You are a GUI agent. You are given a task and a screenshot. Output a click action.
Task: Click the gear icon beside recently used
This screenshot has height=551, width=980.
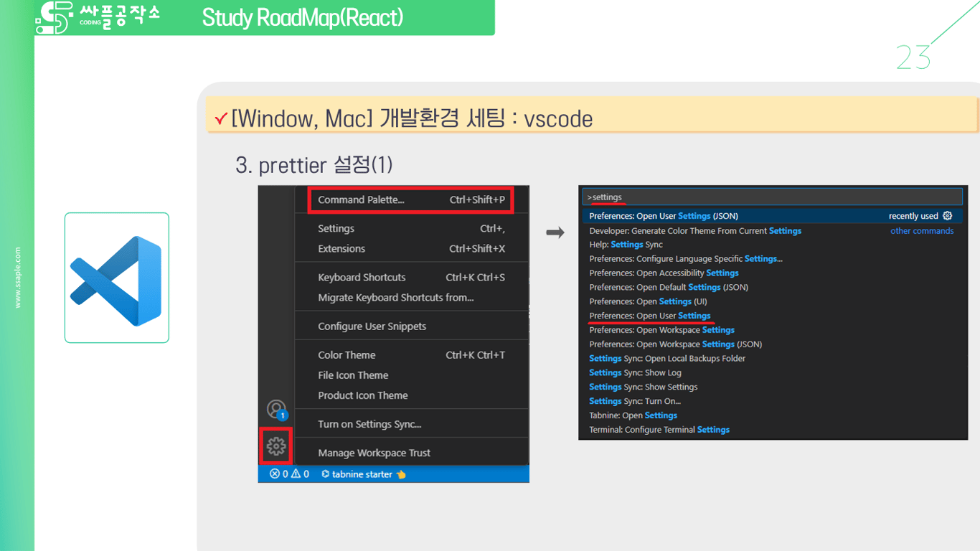[947, 216]
